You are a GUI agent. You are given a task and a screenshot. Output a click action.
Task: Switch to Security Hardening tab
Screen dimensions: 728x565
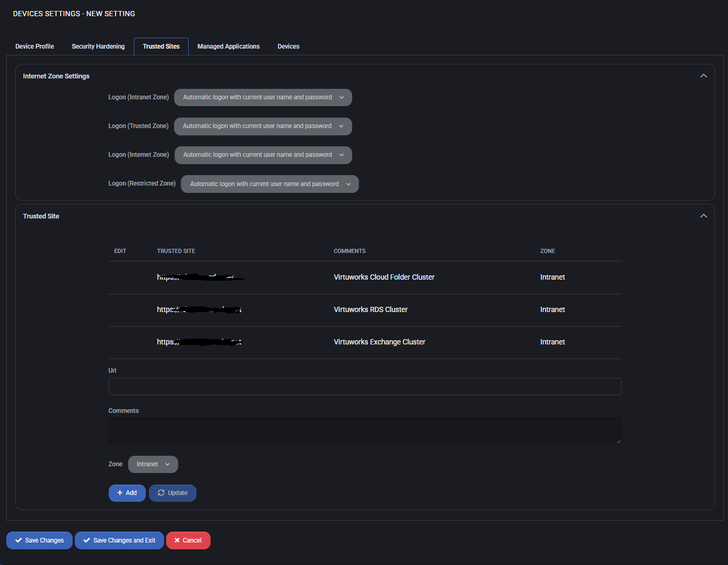coord(98,47)
